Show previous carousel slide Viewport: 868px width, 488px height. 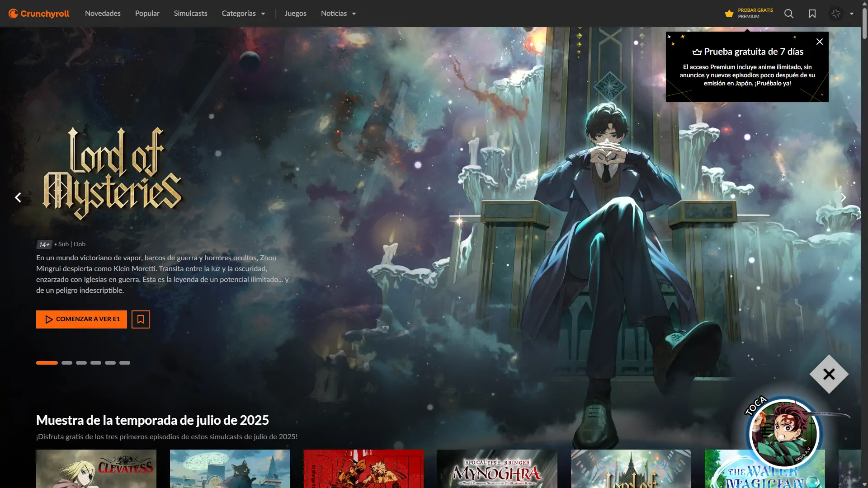coord(18,197)
